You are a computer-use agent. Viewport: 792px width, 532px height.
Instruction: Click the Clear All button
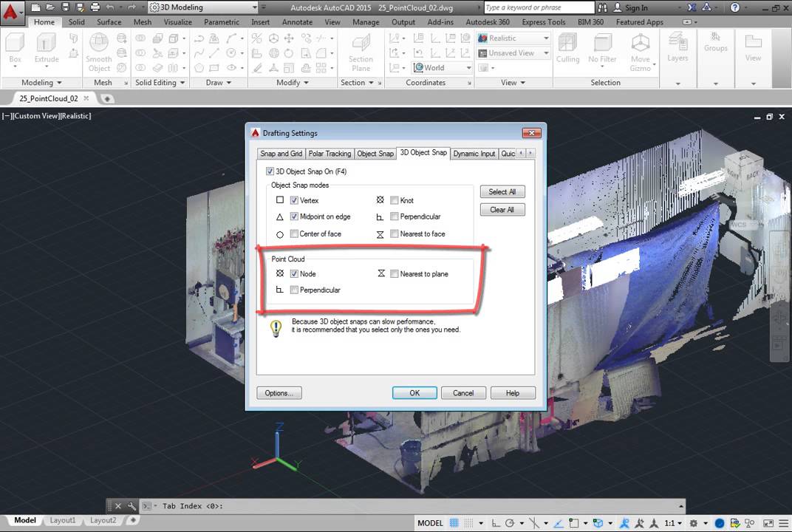click(x=502, y=210)
